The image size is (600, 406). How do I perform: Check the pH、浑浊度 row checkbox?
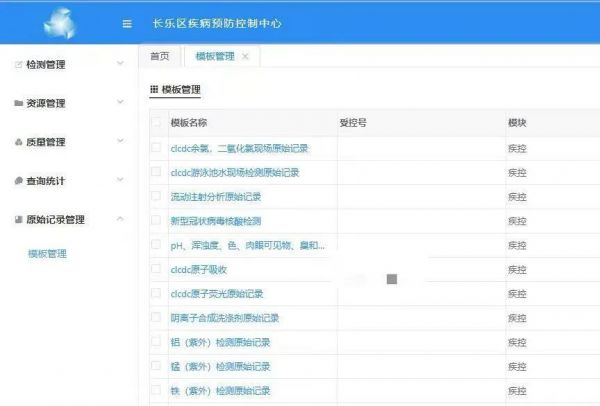[x=156, y=244]
